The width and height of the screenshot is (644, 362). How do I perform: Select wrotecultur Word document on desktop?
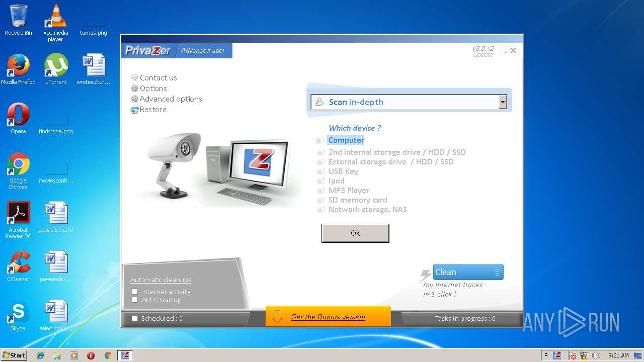point(94,69)
